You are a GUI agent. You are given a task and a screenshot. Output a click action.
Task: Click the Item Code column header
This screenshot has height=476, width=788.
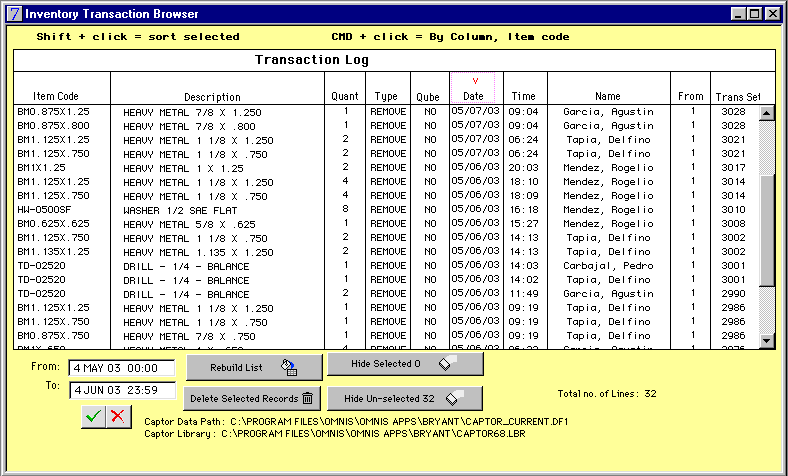56,96
